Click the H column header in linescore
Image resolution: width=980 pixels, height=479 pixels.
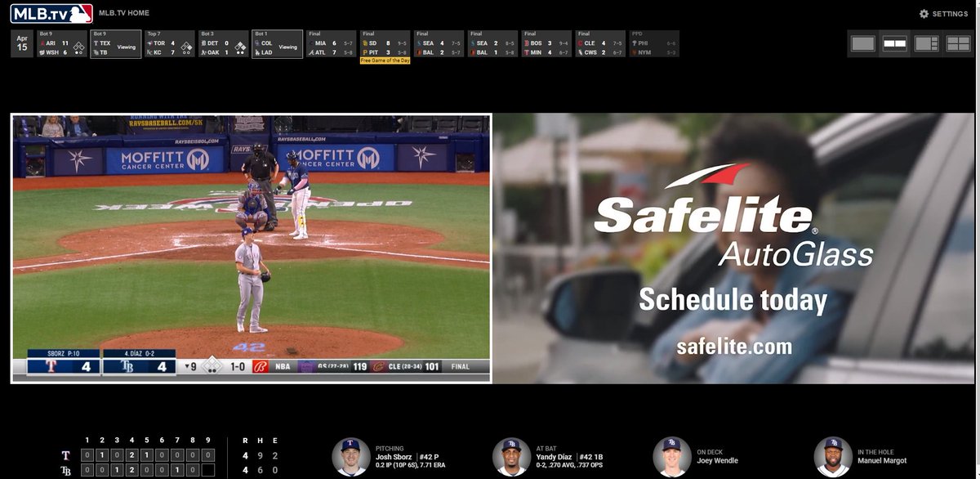coord(260,440)
